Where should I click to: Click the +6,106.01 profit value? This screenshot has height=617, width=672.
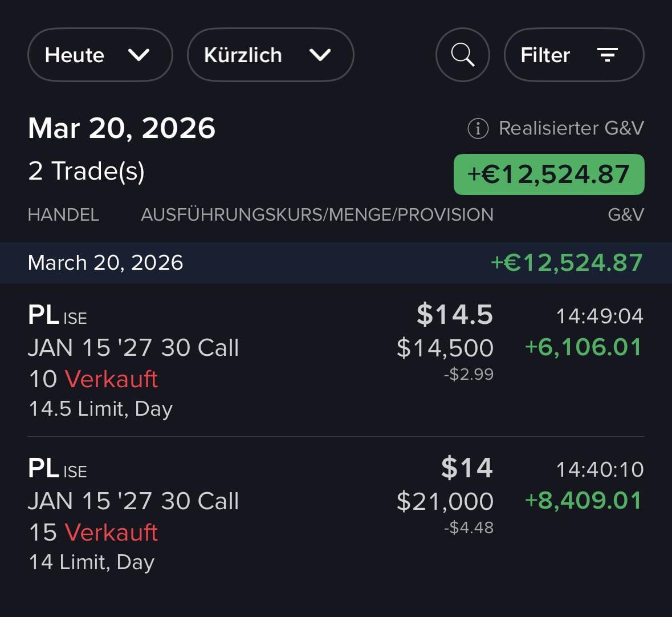point(583,347)
